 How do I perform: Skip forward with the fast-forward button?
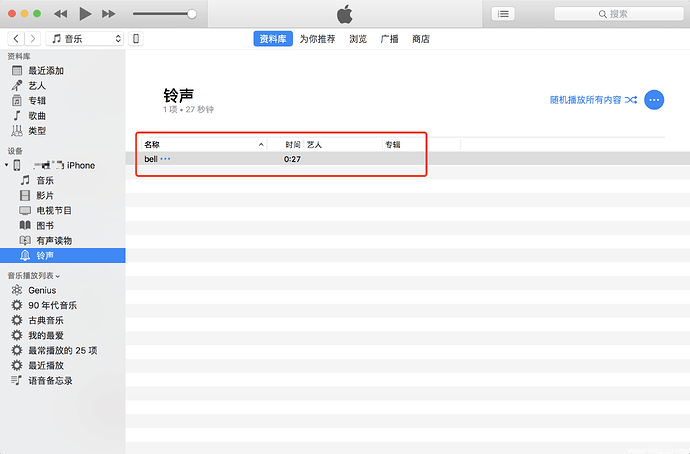[x=109, y=14]
